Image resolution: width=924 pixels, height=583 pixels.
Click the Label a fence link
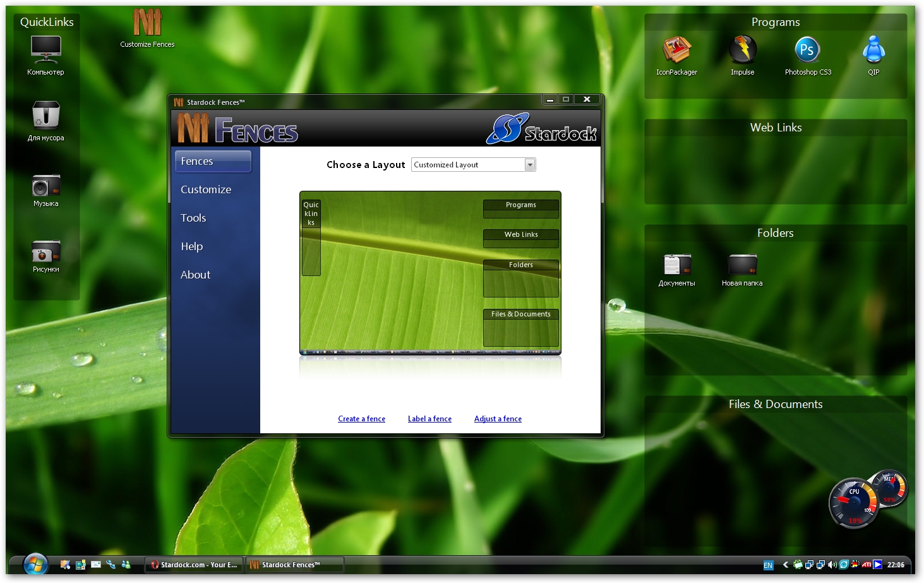[x=429, y=419]
